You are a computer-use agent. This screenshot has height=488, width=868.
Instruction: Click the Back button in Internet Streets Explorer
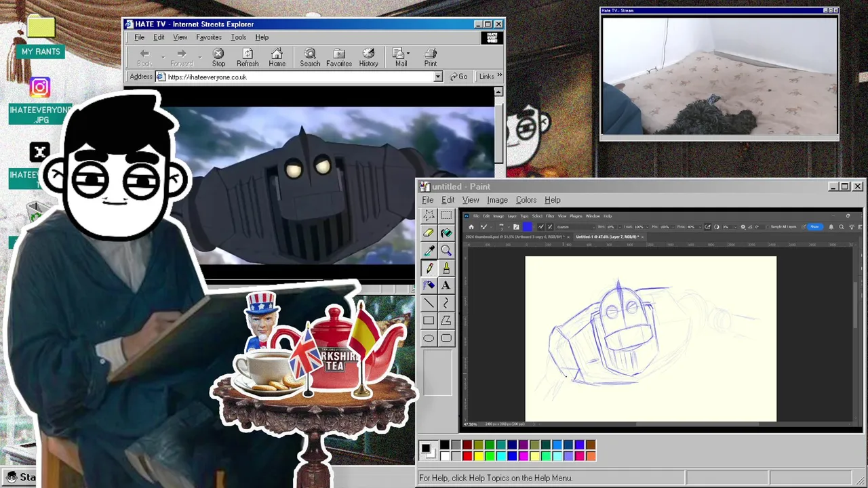144,58
